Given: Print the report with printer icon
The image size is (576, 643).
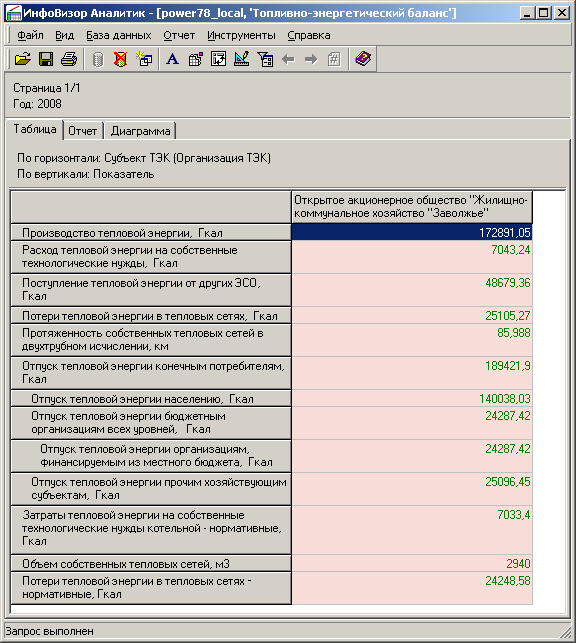Looking at the screenshot, I should [69, 59].
